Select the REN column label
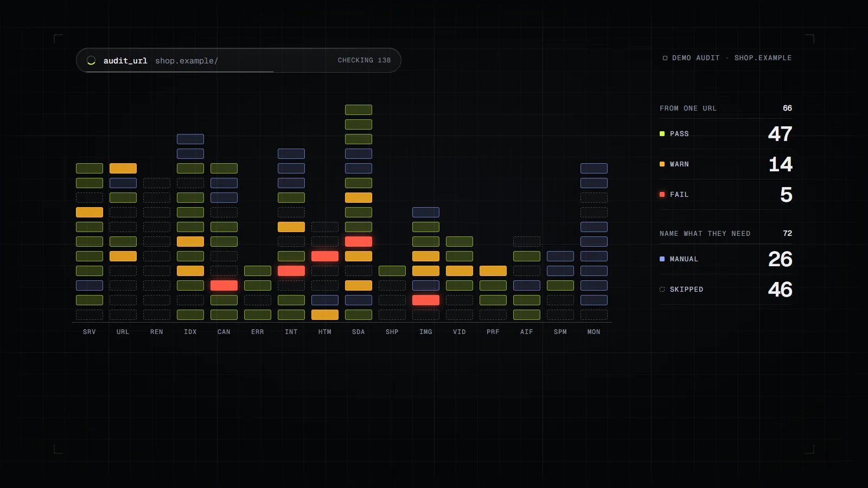The width and height of the screenshot is (868, 488). [157, 332]
